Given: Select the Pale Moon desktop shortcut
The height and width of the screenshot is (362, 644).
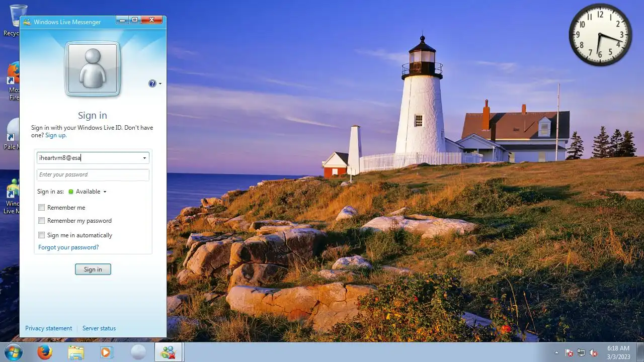Looking at the screenshot, I should (x=11, y=134).
